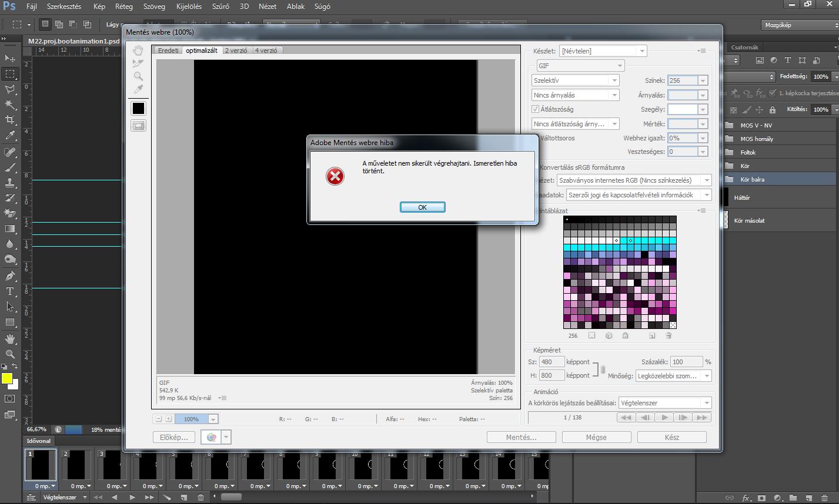
Task: Switch to the Eredeti tab
Action: (x=168, y=51)
